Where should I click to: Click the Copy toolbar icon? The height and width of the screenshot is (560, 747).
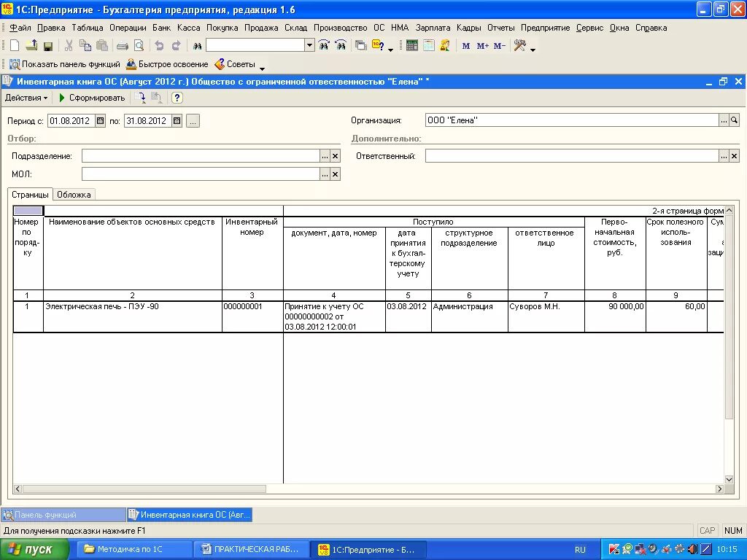(85, 46)
